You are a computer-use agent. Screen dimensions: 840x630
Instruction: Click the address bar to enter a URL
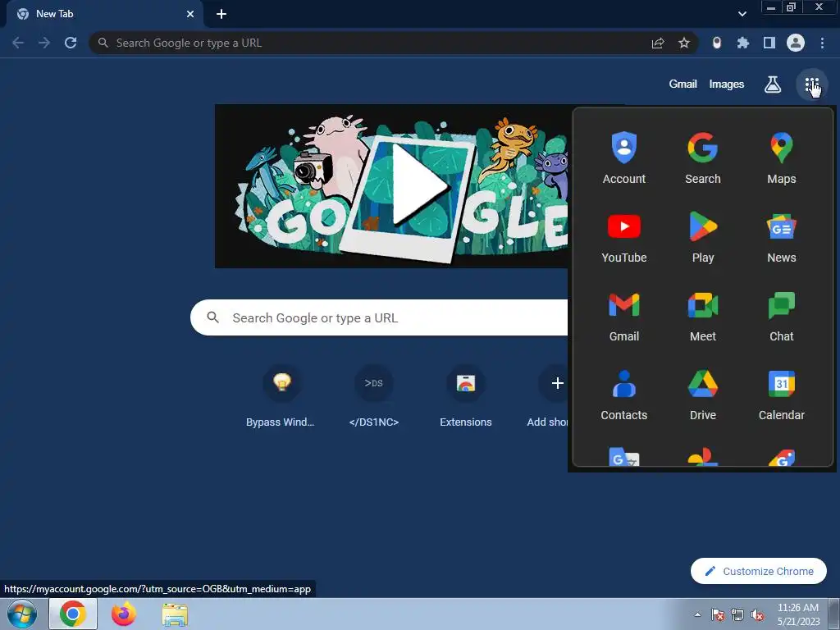pyautogui.click(x=375, y=43)
